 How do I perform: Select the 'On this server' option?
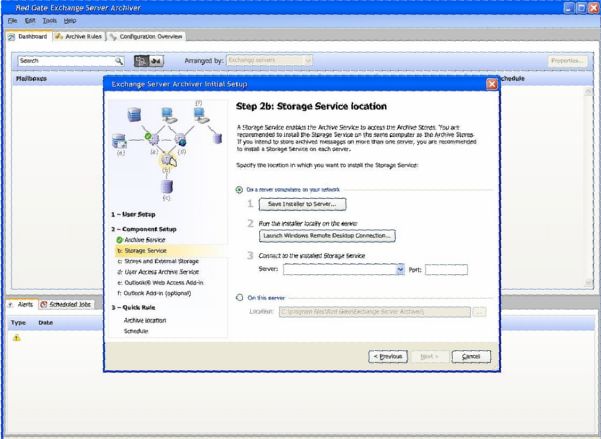point(240,298)
